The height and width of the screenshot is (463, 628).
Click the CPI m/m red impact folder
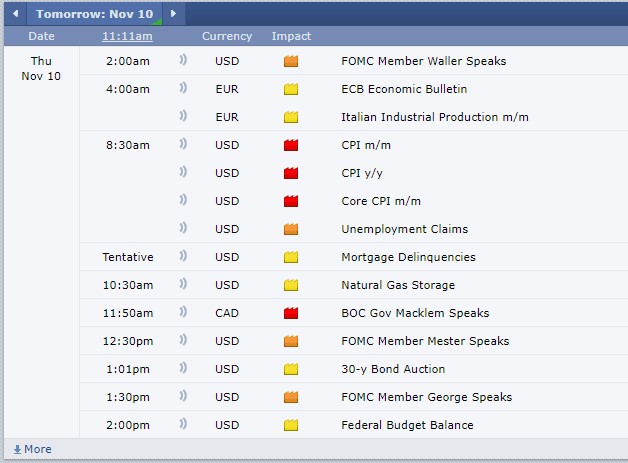[291, 145]
